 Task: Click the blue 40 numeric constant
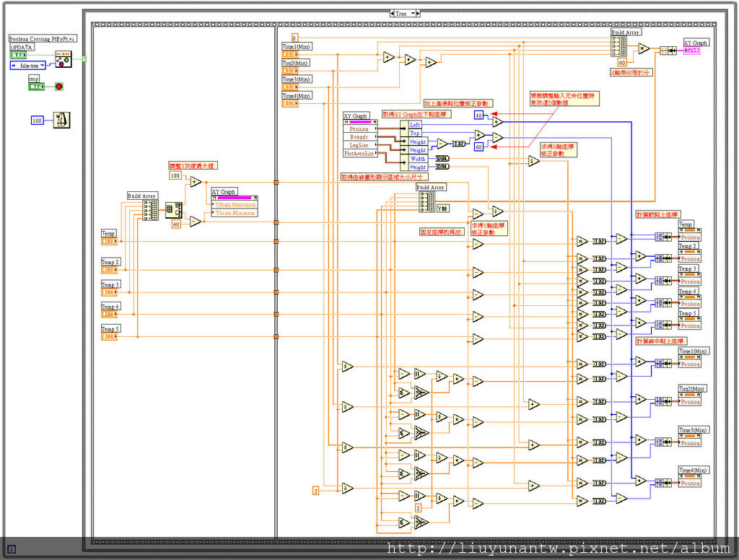point(478,115)
